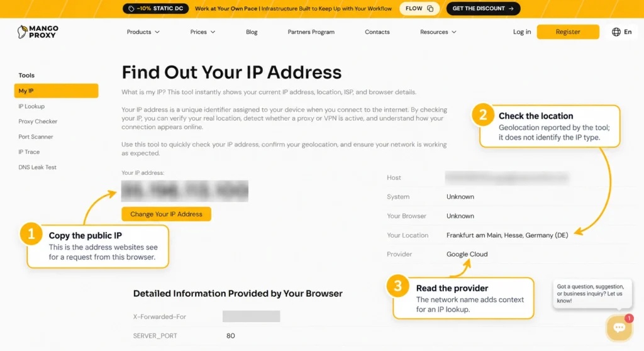Click the GET THE DISCOUNT button
The width and height of the screenshot is (644, 351).
click(x=483, y=8)
